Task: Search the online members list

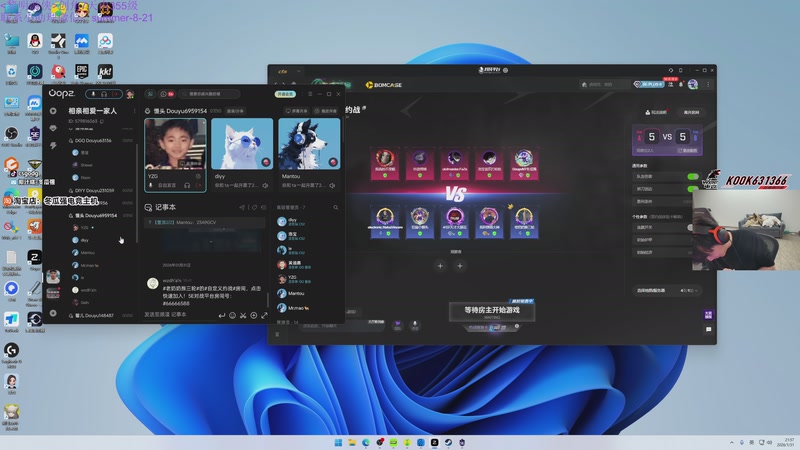Action: [336, 208]
